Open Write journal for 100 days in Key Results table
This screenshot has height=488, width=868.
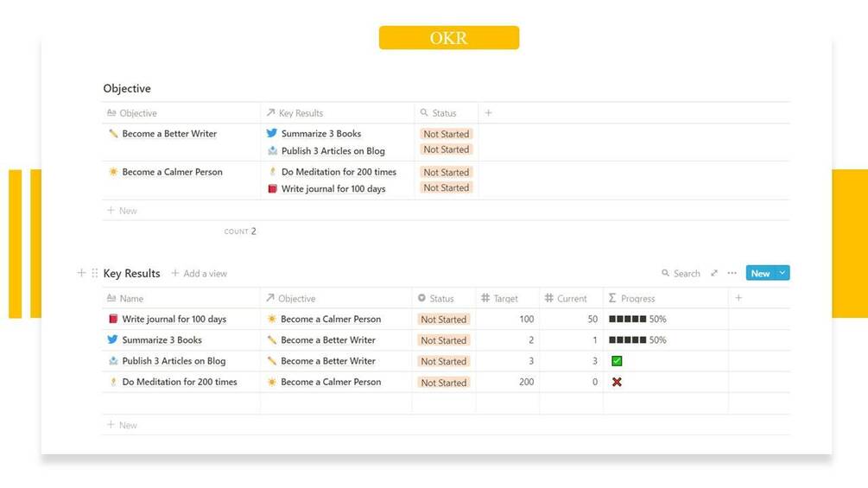click(x=174, y=319)
